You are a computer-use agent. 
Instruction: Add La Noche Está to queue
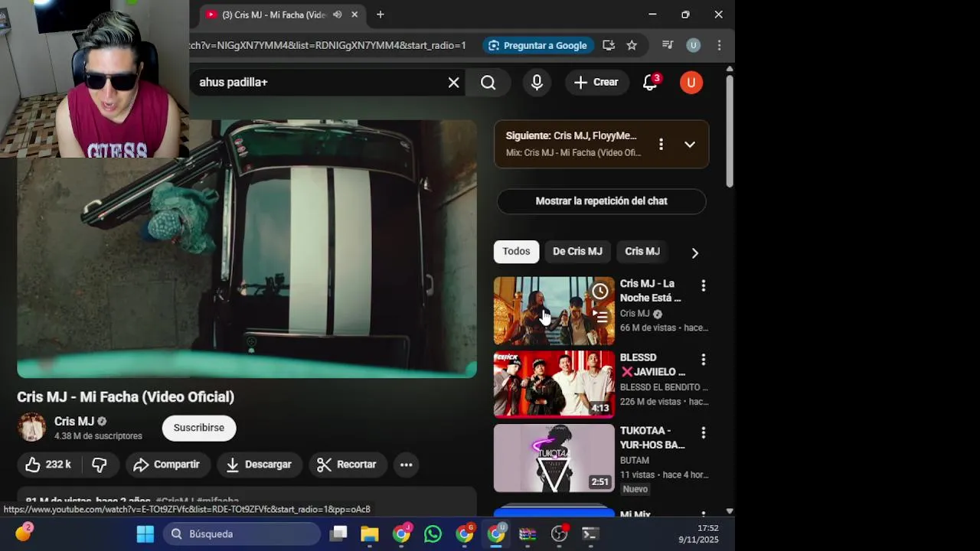(600, 315)
